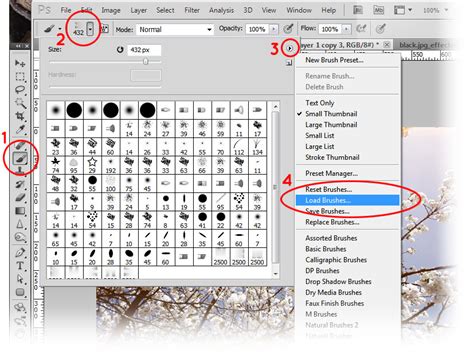Select the Path Selection tool
This screenshot has width=474, height=363.
20,279
